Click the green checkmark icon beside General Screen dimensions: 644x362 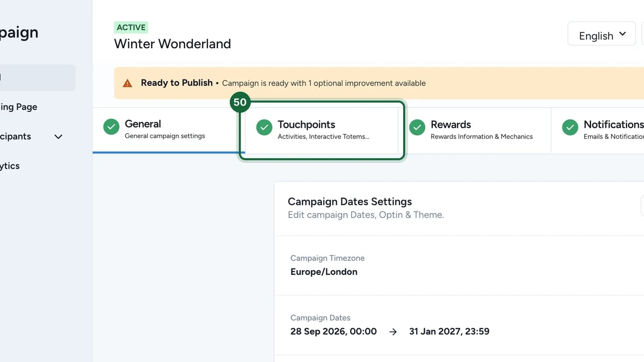point(111,127)
